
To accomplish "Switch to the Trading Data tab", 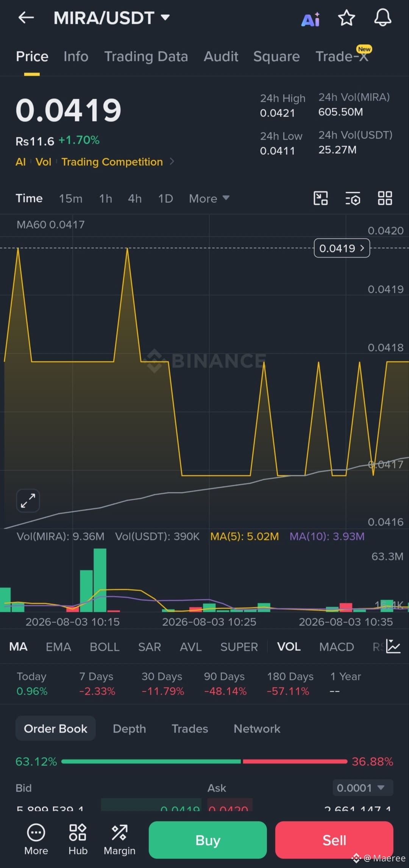I will (146, 56).
